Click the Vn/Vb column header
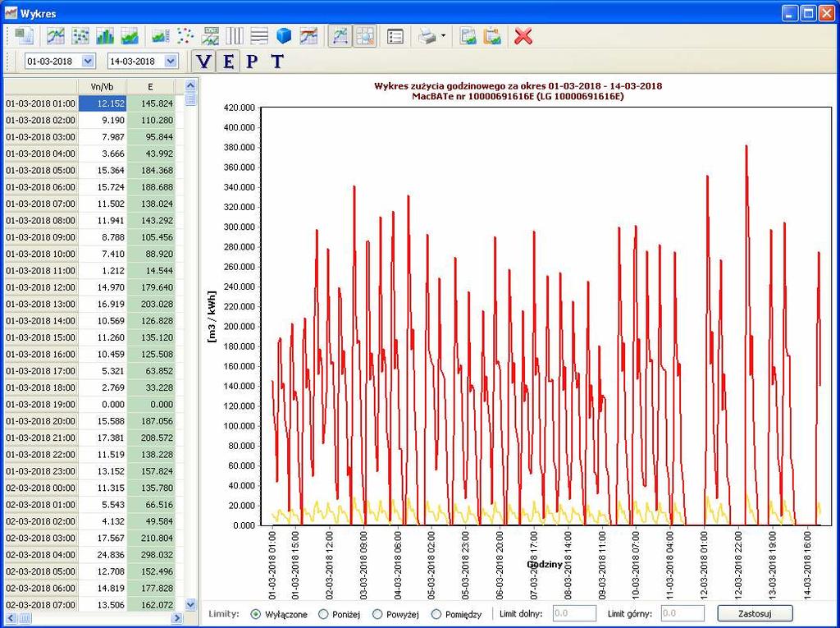This screenshot has height=628, width=840. point(103,87)
